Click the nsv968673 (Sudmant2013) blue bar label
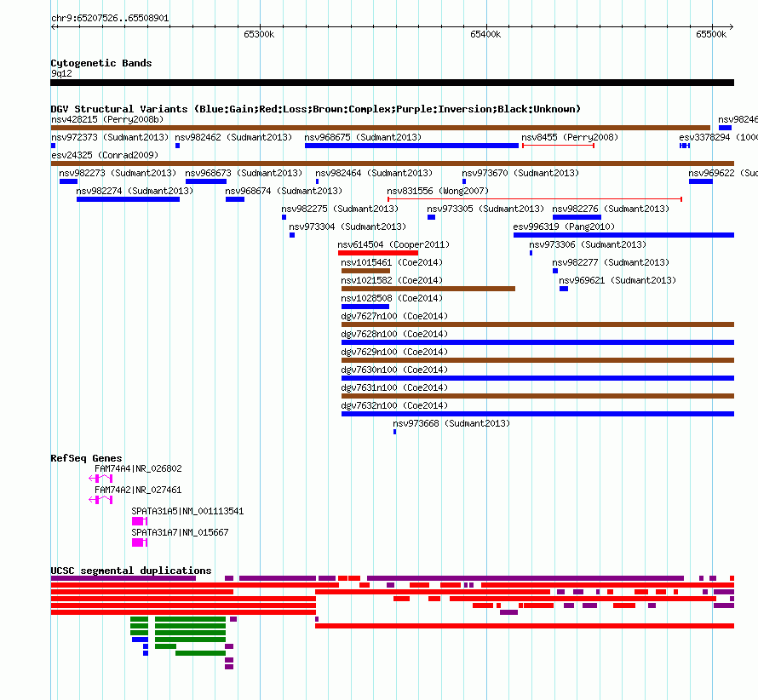Screen dimensions: 758x700 244,173
